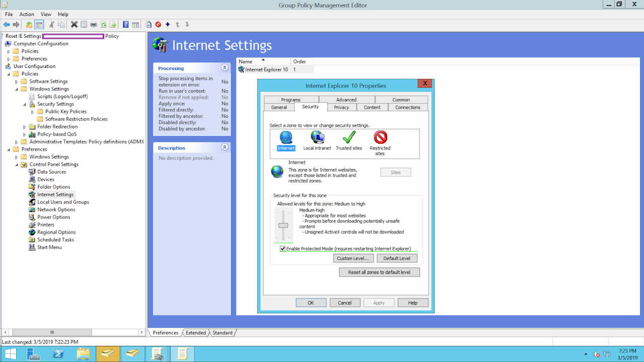Expand the Folder Redirection node
Screen dimensions: 644x362
[x=25, y=127]
